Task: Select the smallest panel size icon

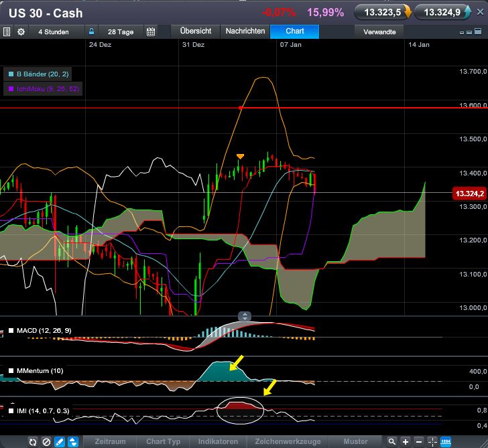Action: point(462,32)
